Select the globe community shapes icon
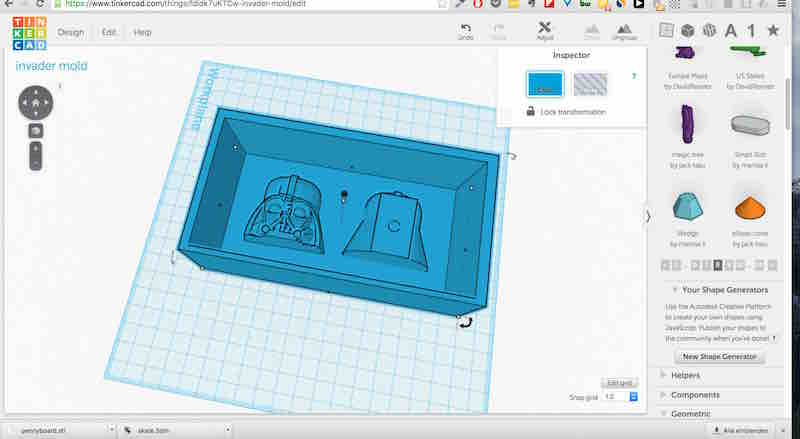The image size is (800, 439). 709,31
